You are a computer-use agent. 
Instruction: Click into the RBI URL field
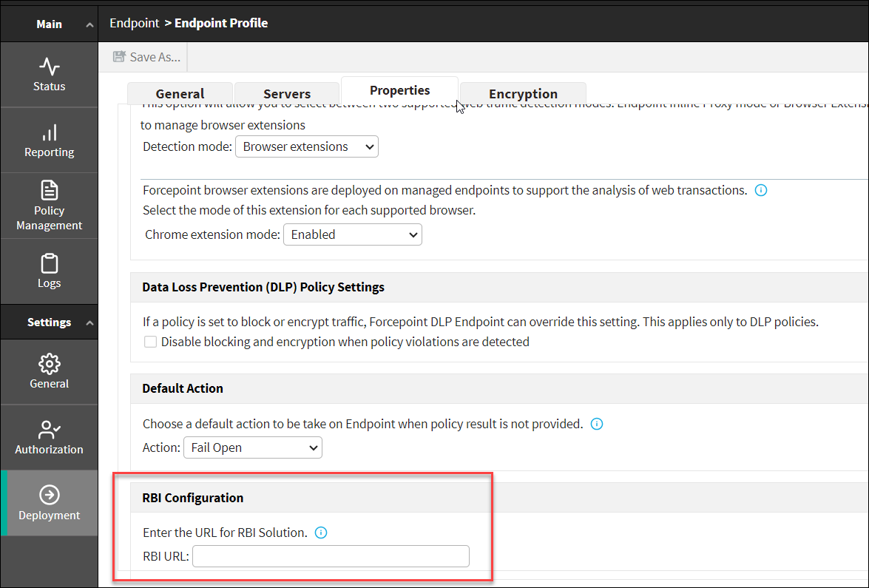pos(331,556)
